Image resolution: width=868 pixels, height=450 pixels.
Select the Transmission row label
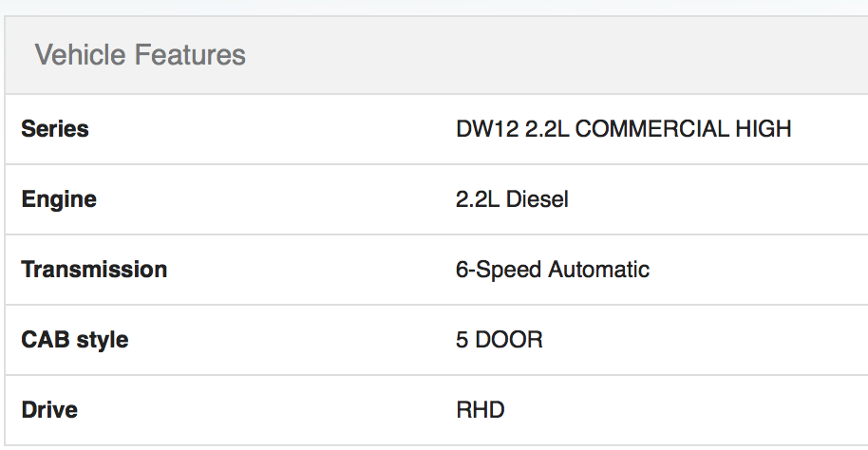[94, 270]
